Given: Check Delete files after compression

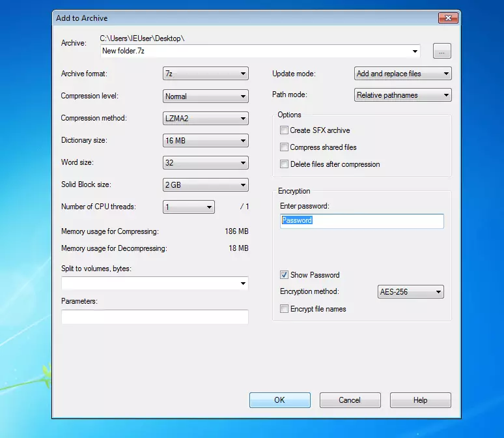Looking at the screenshot, I should point(284,164).
